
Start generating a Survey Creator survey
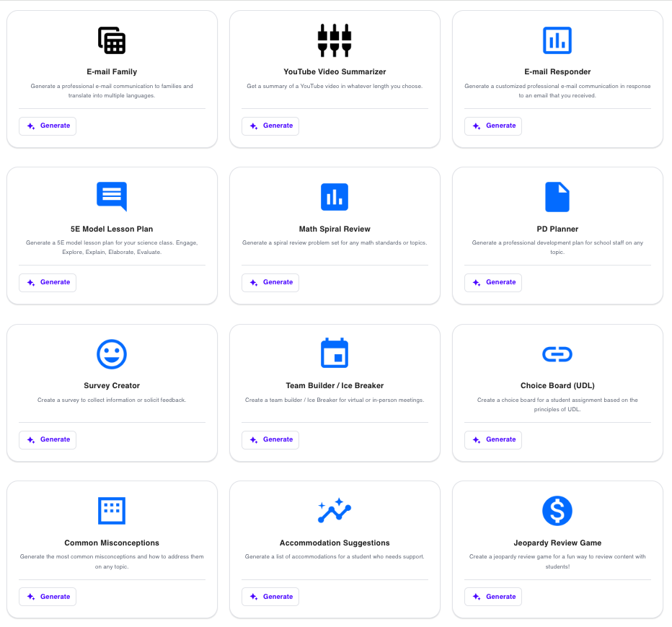pyautogui.click(x=48, y=439)
